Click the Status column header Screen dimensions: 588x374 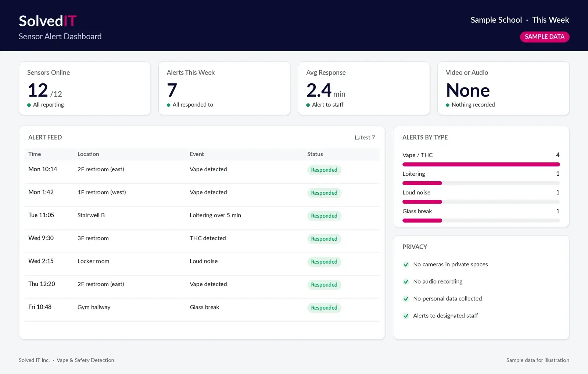coord(315,154)
